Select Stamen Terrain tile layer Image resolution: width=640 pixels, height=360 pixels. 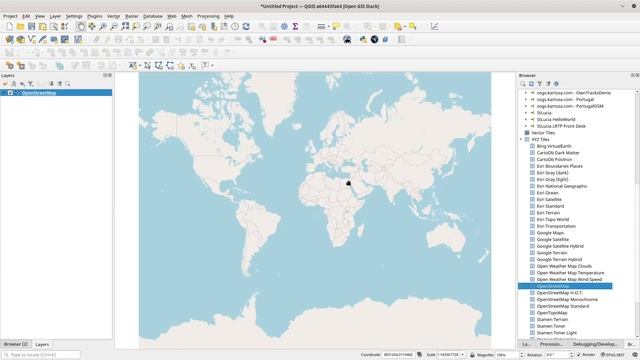tap(552, 320)
